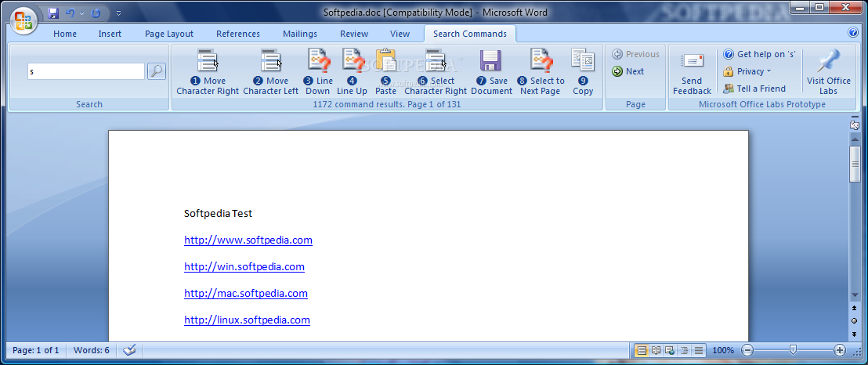Open the http://mac.softpedia.com link
This screenshot has width=868, height=365.
tap(246, 294)
